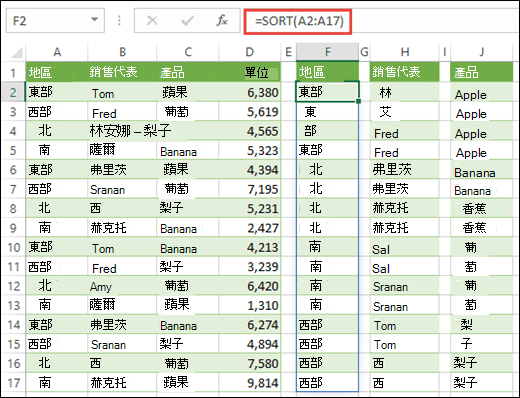Select column J header

point(482,52)
